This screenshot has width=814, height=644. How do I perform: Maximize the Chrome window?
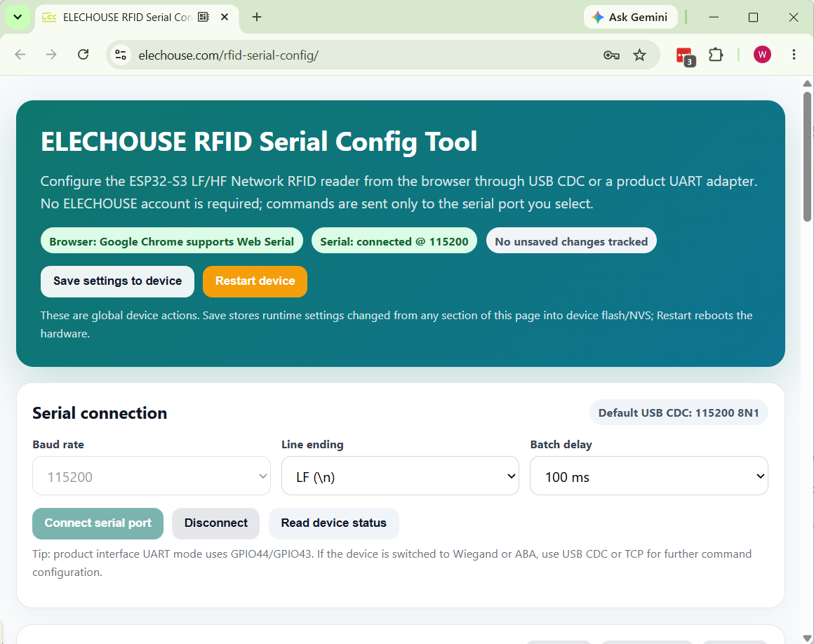coord(753,17)
